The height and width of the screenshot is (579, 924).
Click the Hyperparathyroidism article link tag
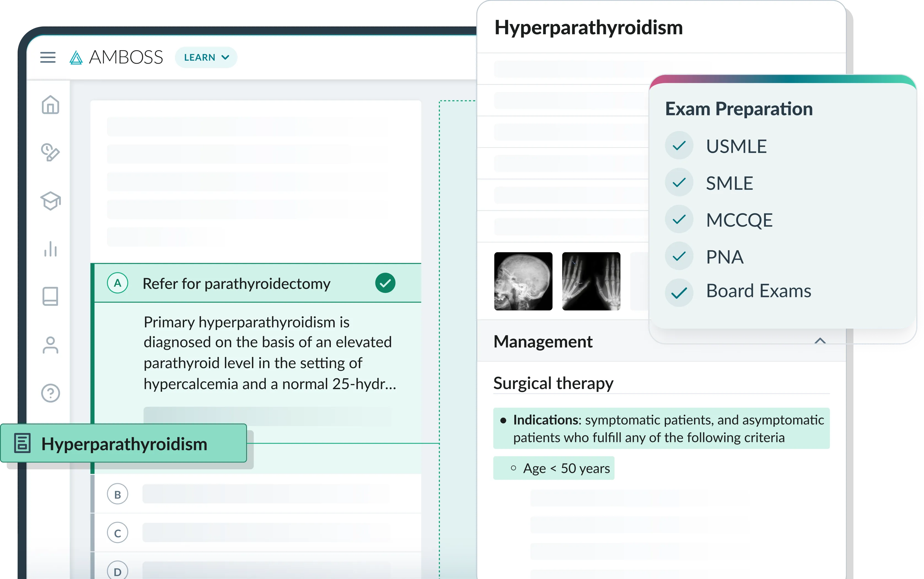point(124,443)
